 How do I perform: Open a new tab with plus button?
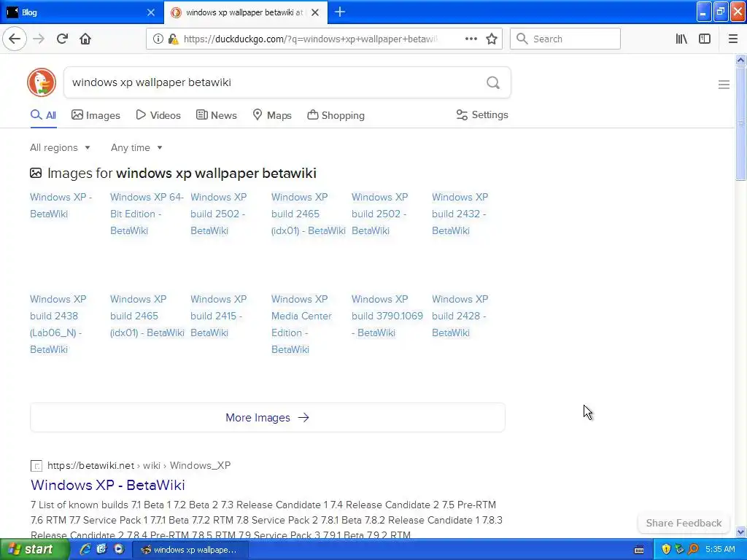340,12
